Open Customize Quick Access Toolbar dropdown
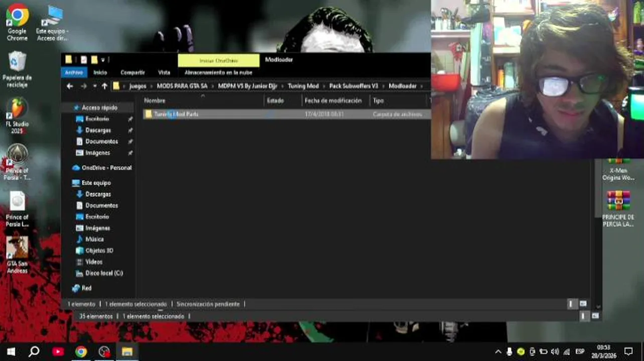Screen dimensions: 644x361 click(x=103, y=60)
